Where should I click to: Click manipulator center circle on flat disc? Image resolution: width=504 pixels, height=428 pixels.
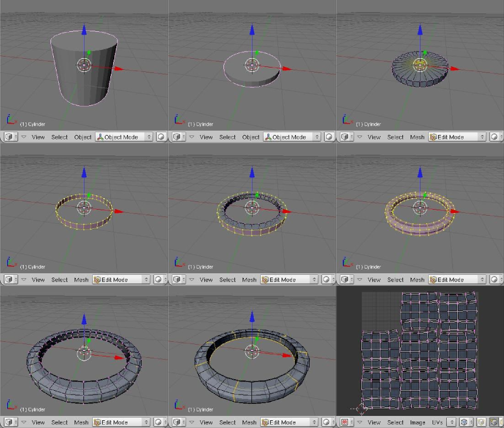(x=252, y=65)
